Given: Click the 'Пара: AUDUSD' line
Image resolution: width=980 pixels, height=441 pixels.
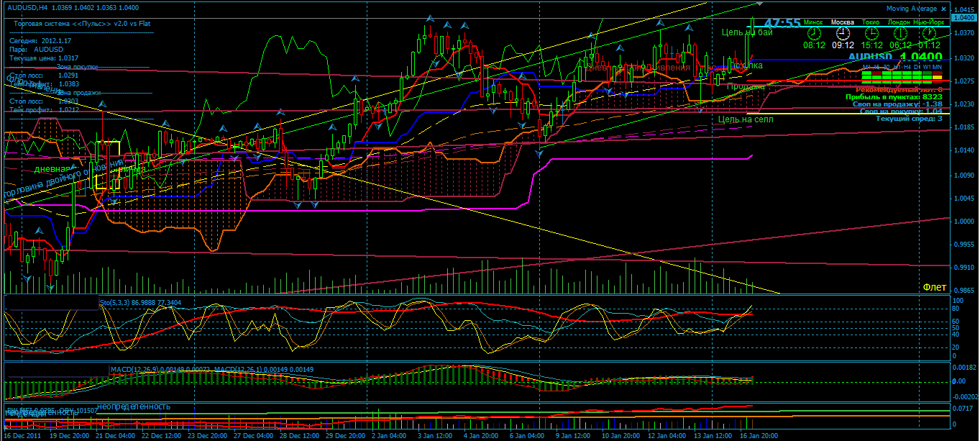Looking at the screenshot, I should click(36, 49).
